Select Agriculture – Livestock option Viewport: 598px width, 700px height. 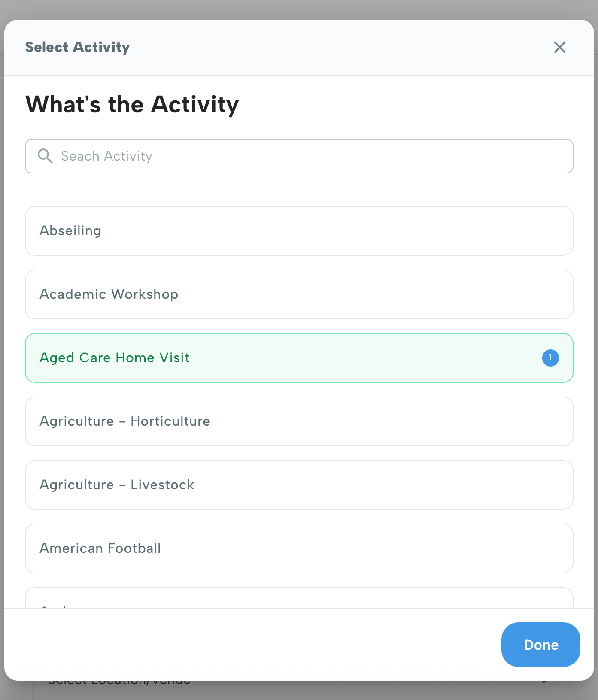(299, 485)
